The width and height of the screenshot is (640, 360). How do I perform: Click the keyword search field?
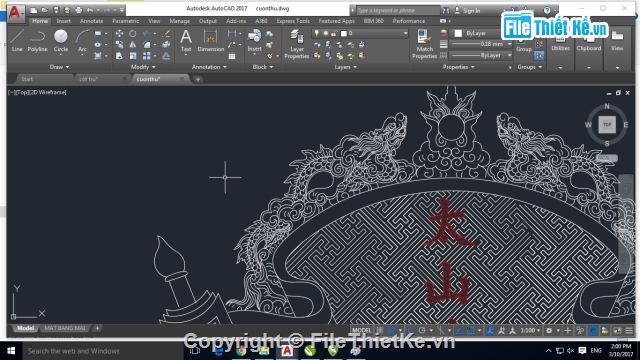point(398,10)
